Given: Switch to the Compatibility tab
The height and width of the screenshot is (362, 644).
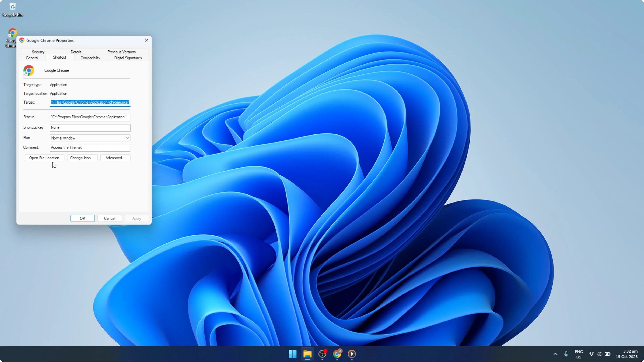Looking at the screenshot, I should click(90, 58).
